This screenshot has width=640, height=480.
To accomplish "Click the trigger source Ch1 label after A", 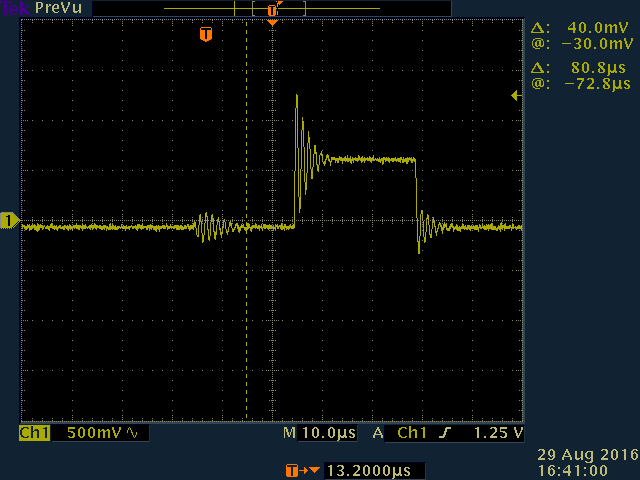I will point(412,433).
